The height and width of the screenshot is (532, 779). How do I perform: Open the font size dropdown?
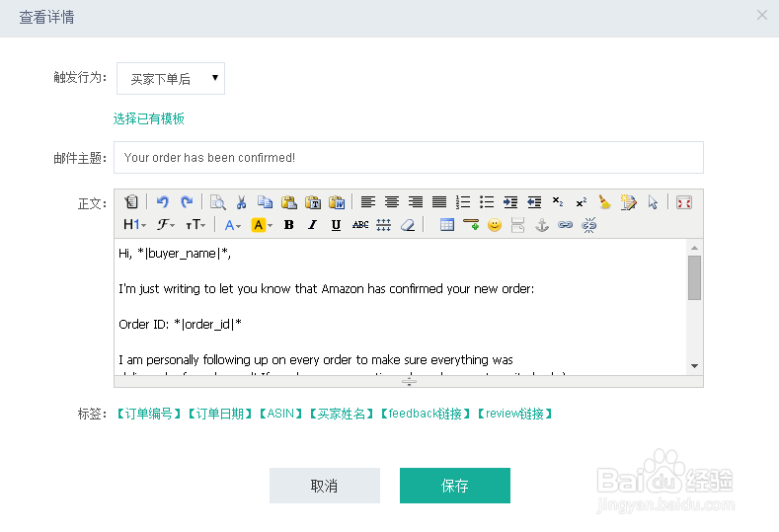tap(195, 225)
